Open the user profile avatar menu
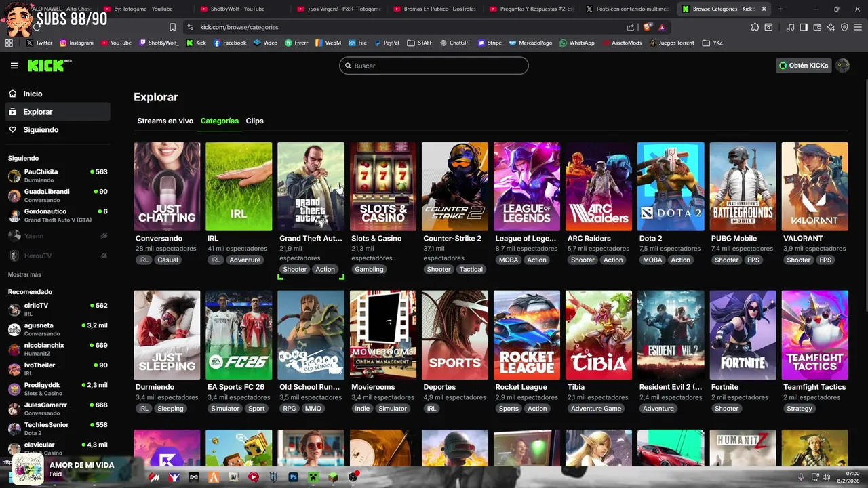The width and height of the screenshot is (868, 488). point(843,66)
